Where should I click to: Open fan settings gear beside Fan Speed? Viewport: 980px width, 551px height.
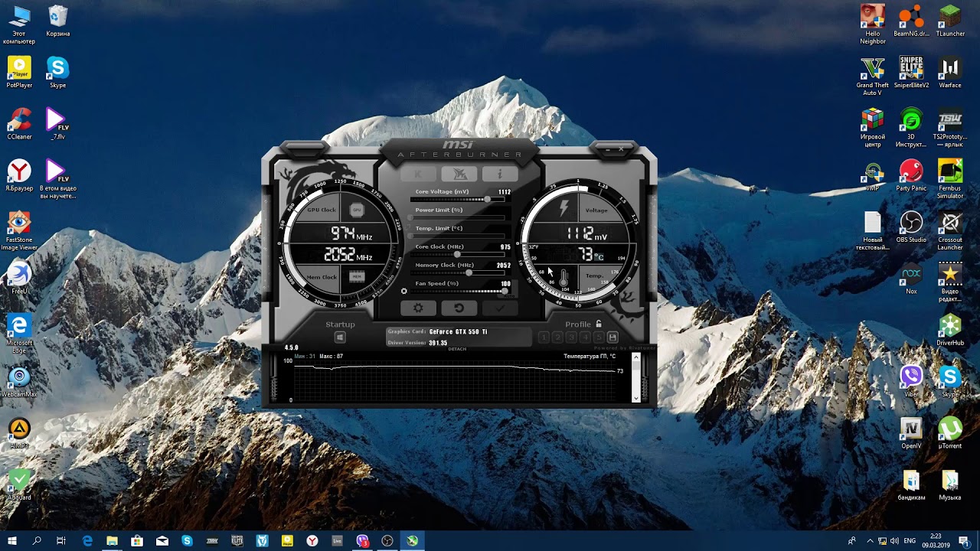tap(404, 291)
